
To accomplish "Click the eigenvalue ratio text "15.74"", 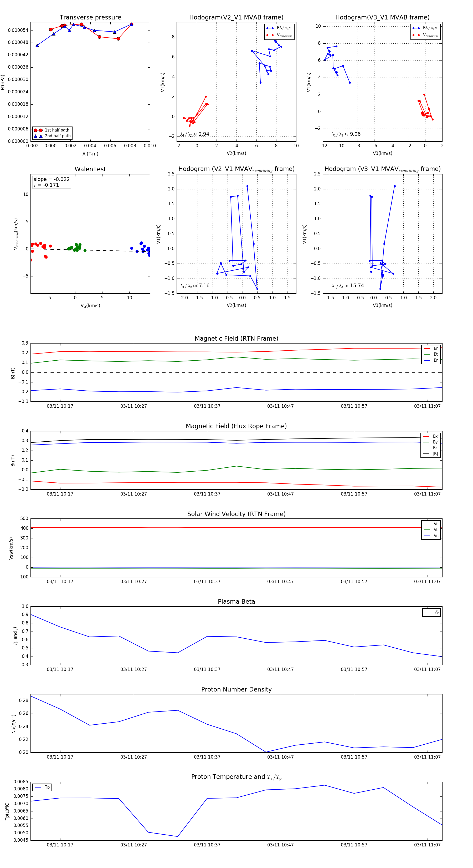I will (x=357, y=286).
